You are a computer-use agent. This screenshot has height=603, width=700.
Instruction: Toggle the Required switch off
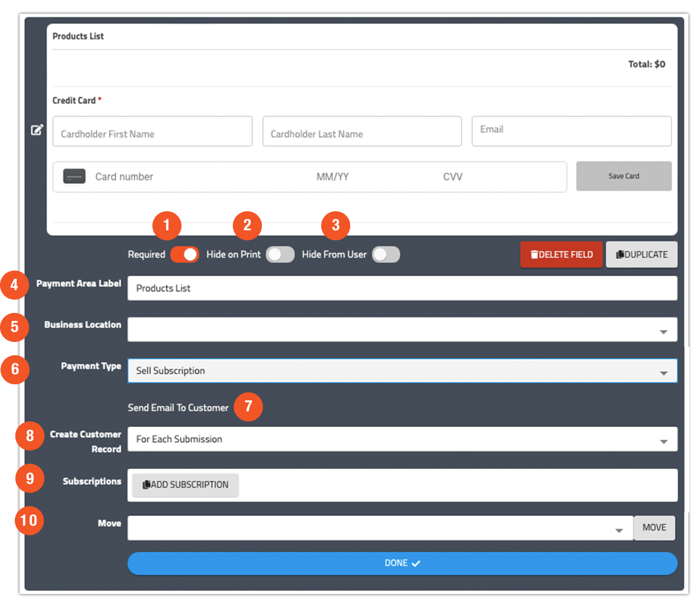pos(185,255)
